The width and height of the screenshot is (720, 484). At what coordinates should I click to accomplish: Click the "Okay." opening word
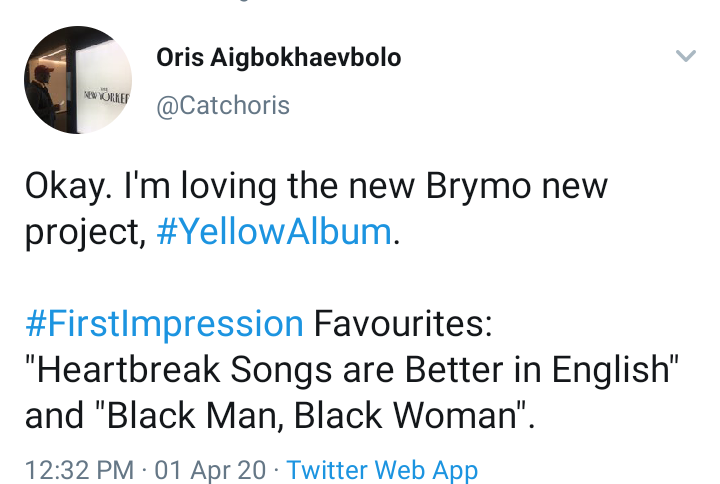coord(68,187)
